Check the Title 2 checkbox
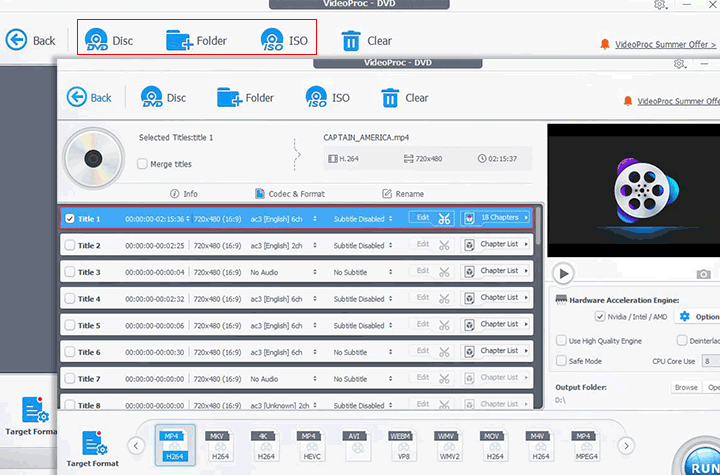This screenshot has height=475, width=720. (x=70, y=245)
